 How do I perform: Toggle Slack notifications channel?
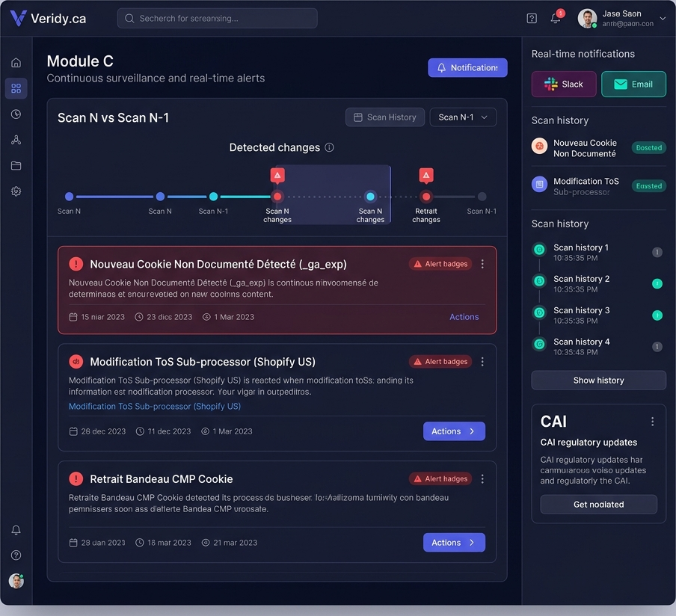point(564,84)
